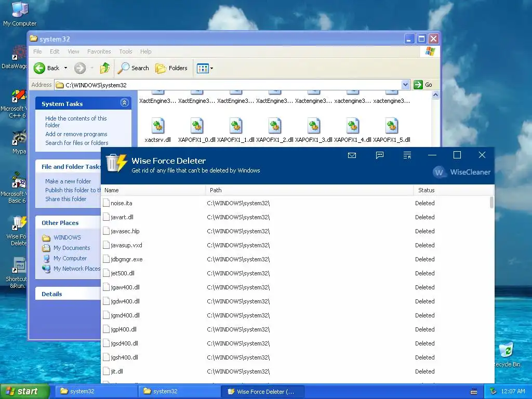Screen dimensions: 532x399
Task: Select the javasec.hlp row
Action: click(295, 231)
